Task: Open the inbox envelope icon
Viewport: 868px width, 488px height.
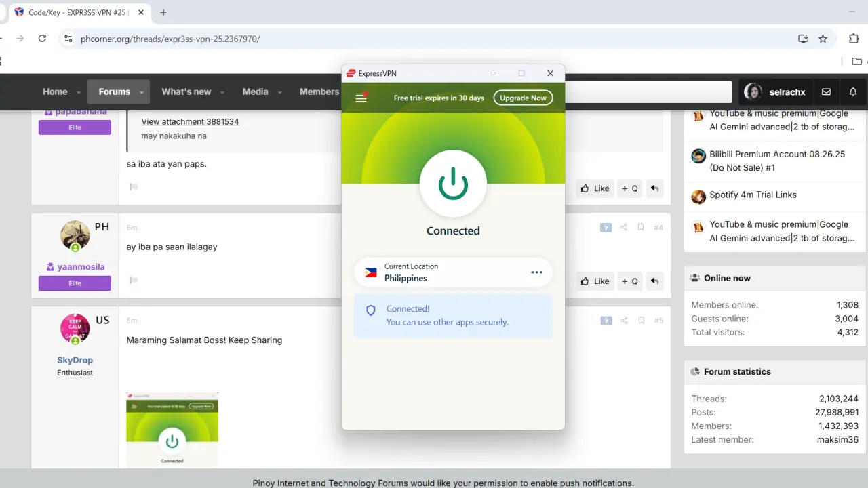Action: click(x=826, y=91)
